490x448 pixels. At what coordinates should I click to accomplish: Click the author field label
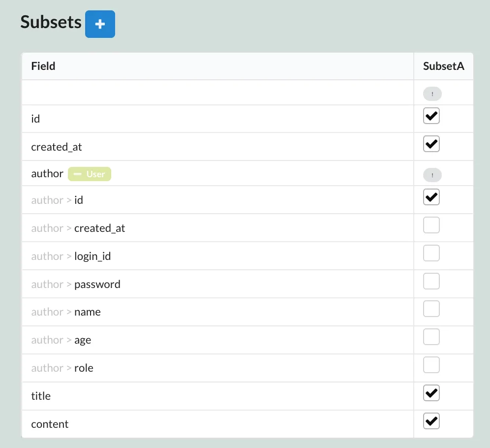tap(47, 174)
